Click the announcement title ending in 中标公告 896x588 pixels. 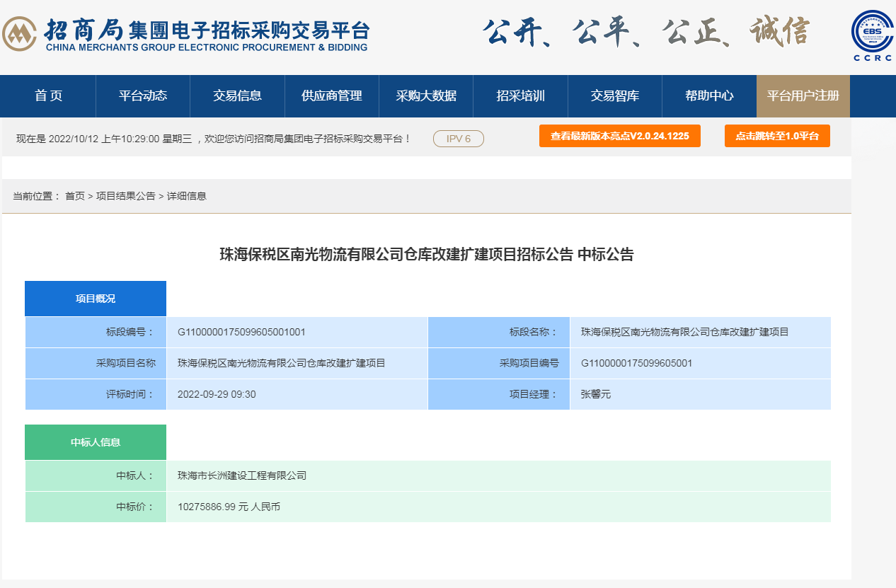click(x=427, y=255)
